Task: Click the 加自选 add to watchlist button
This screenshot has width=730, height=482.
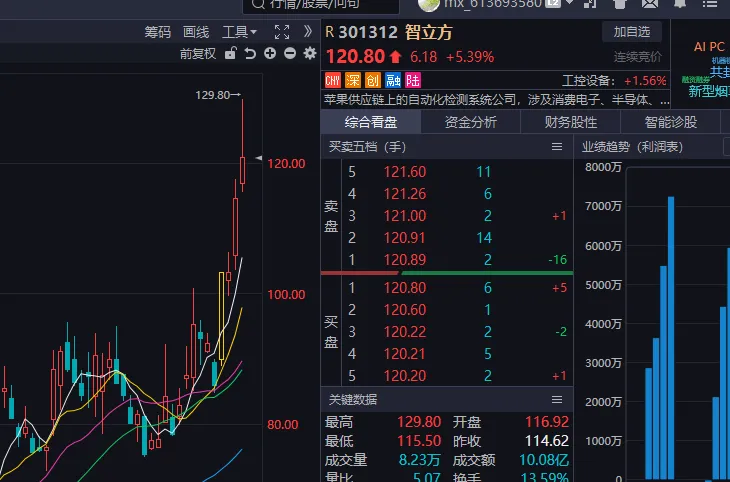Action: point(632,32)
